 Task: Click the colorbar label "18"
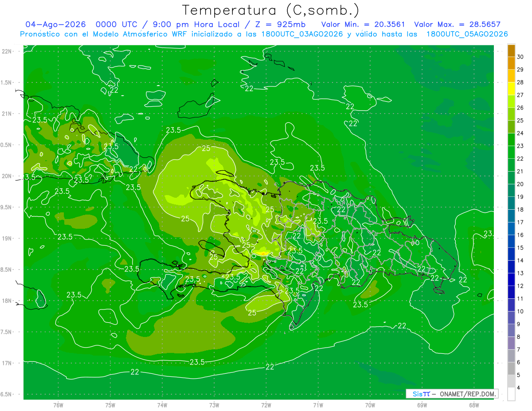pos(520,209)
